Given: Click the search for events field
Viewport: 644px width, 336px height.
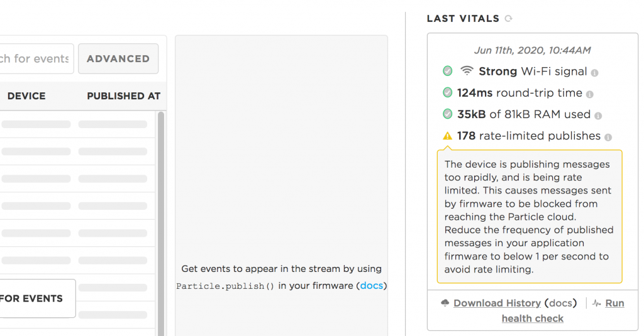Looking at the screenshot, I should [36, 58].
